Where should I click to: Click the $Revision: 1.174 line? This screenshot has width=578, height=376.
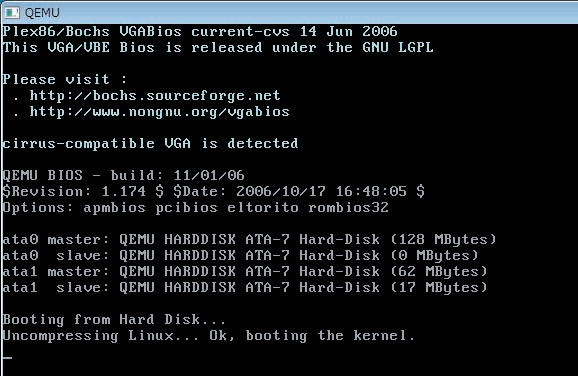[x=213, y=192]
